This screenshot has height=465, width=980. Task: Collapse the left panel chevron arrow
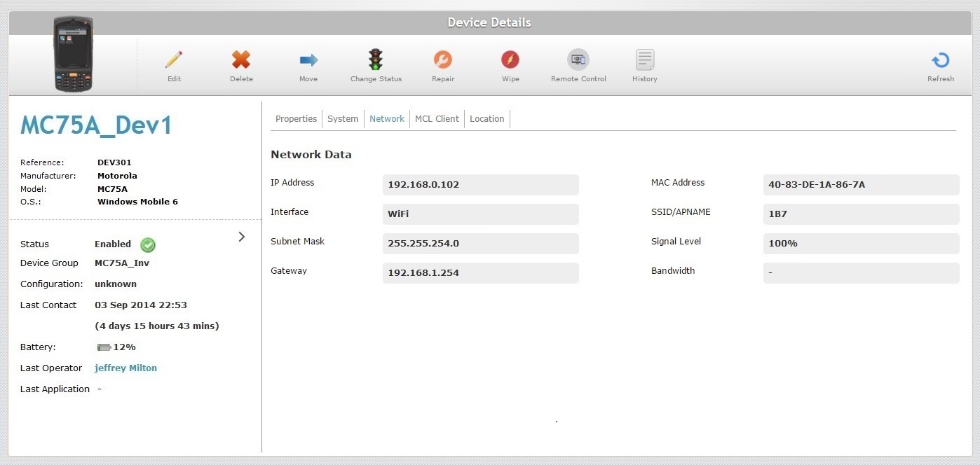click(242, 237)
